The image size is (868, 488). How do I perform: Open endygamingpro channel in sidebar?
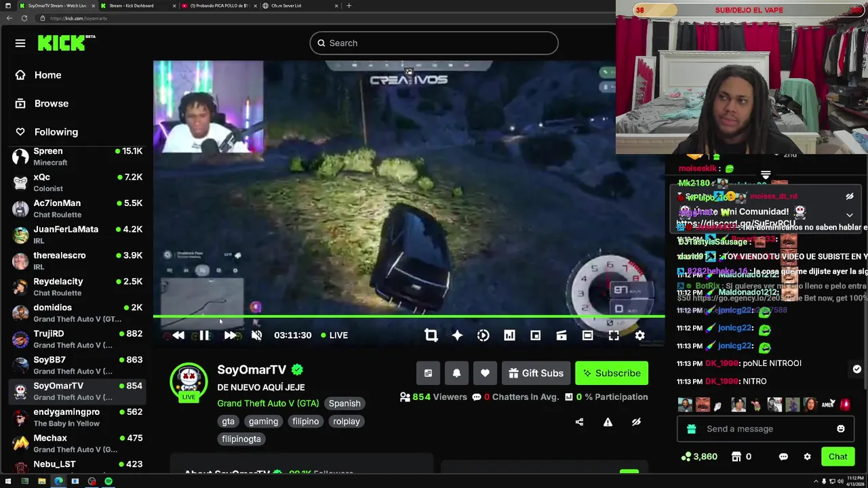coord(77,417)
